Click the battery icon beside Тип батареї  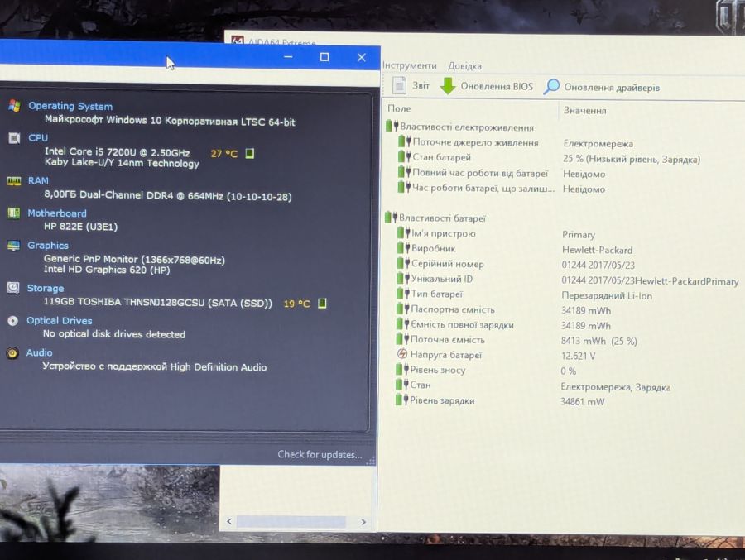[403, 294]
